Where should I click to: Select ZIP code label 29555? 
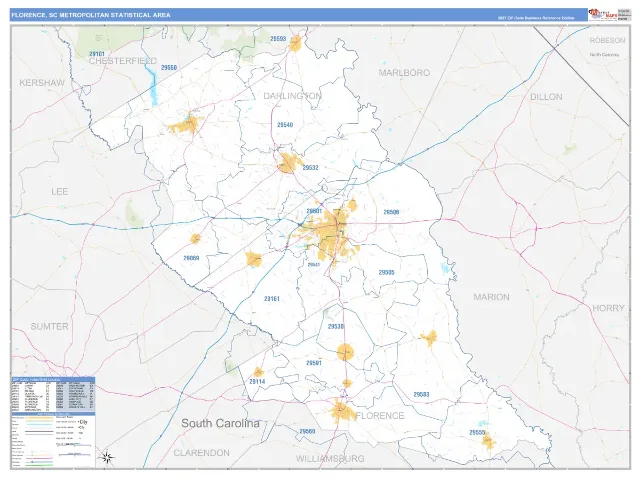[477, 432]
